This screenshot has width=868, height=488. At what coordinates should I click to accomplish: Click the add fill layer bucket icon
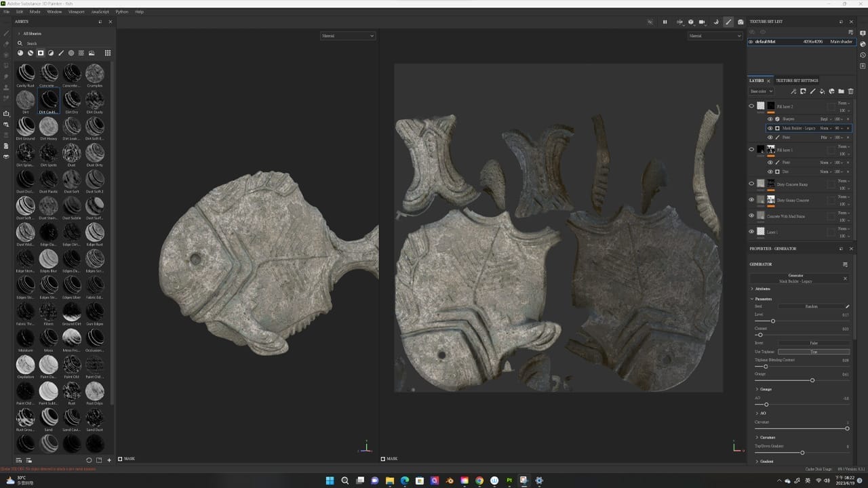click(x=822, y=91)
